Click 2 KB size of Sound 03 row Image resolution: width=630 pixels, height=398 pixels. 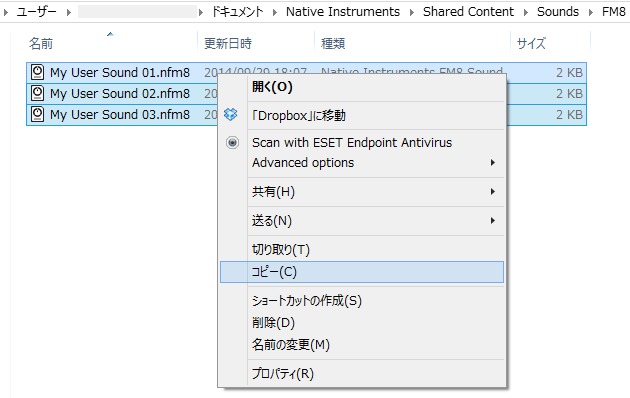[x=569, y=114]
